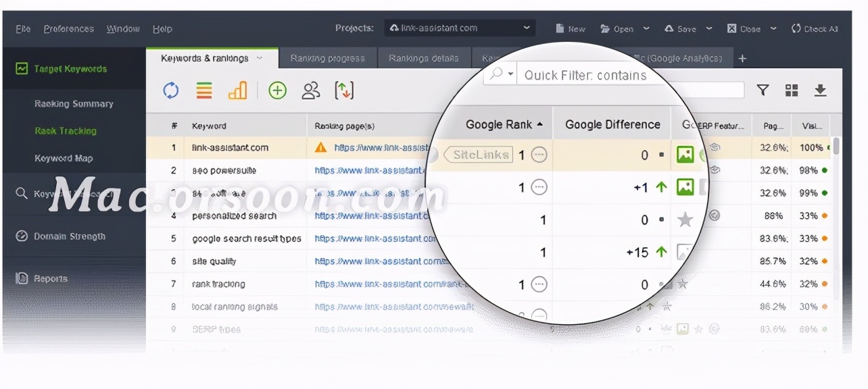Open the File menu

pos(23,29)
